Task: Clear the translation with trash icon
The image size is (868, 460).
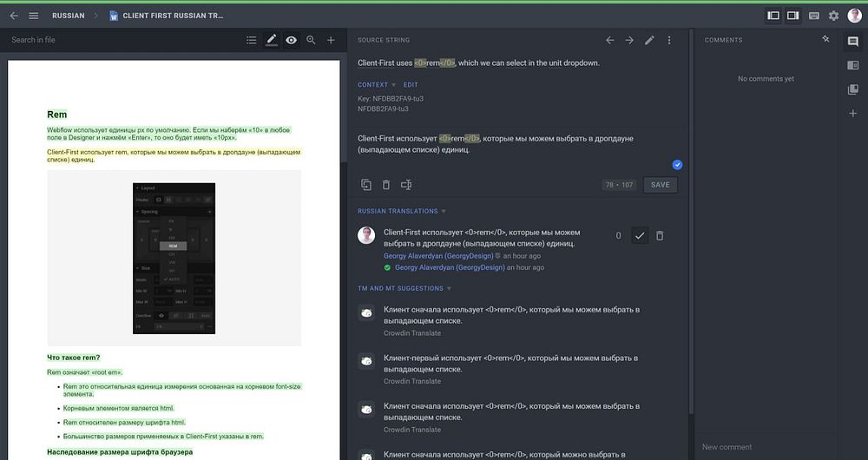Action: (x=386, y=185)
